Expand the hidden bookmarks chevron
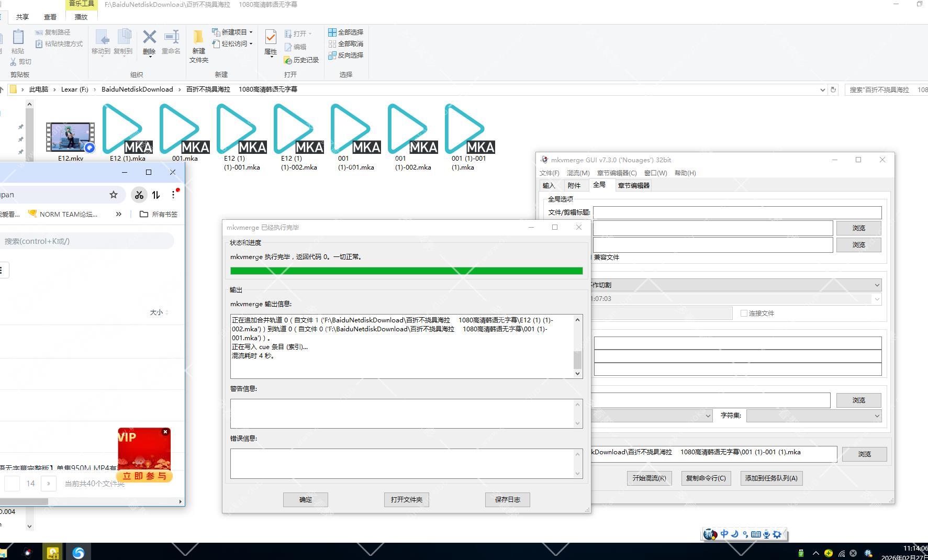 tap(119, 214)
